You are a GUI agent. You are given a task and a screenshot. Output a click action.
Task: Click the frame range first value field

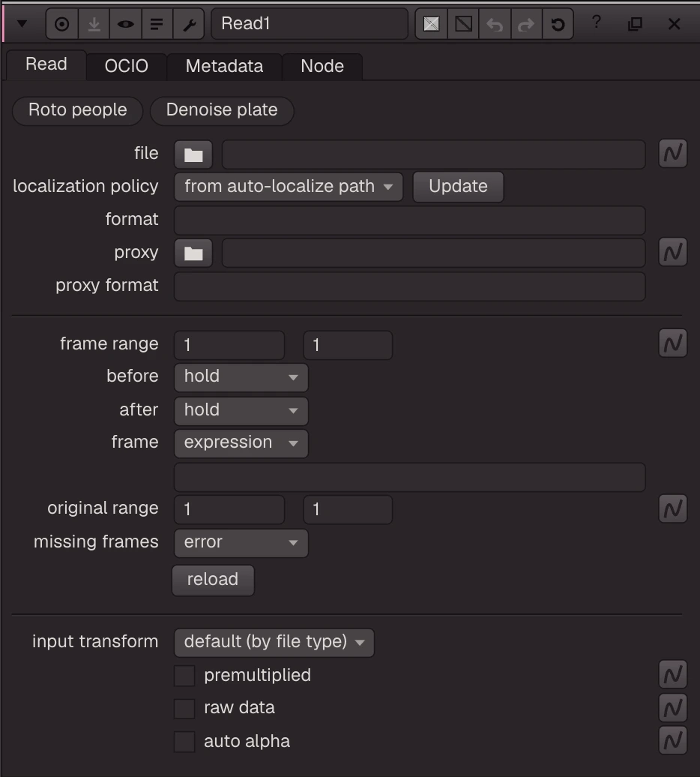click(229, 346)
